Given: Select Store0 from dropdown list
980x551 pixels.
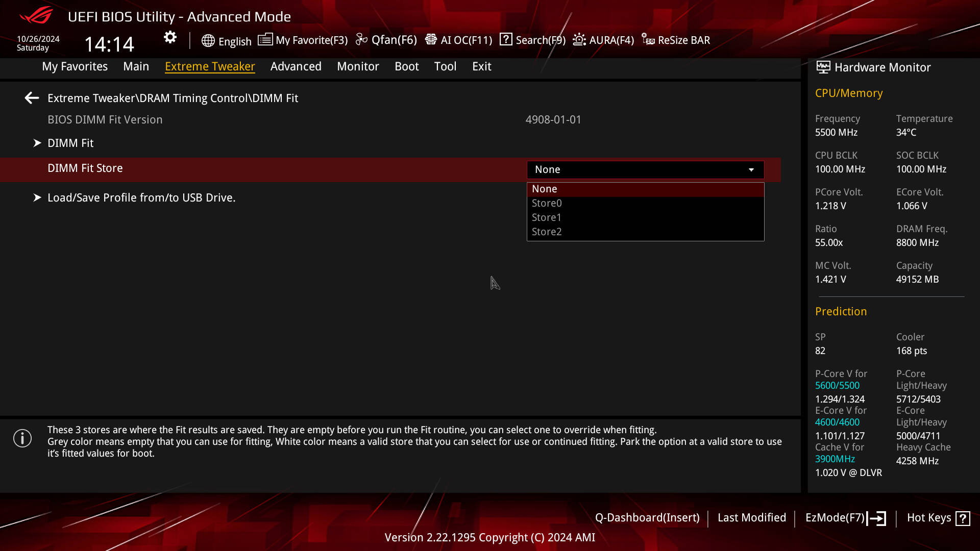Looking at the screenshot, I should [547, 203].
